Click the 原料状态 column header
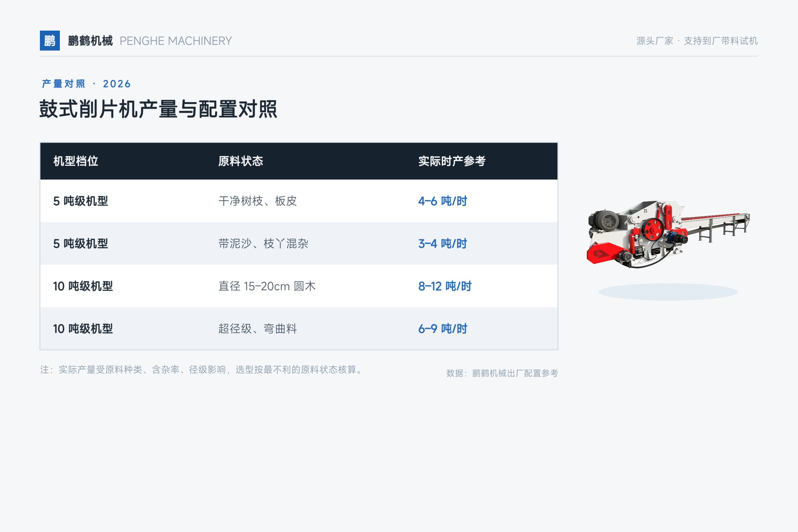 240,161
